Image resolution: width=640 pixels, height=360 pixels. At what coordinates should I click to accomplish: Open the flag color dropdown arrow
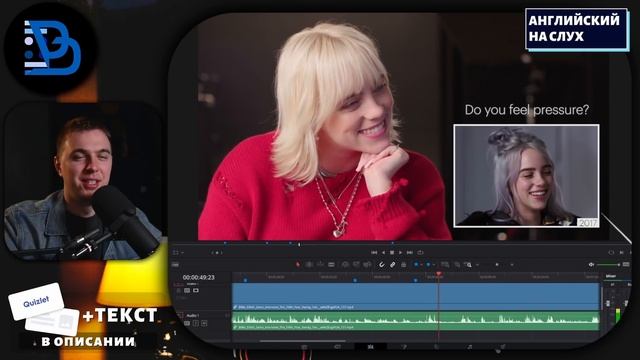[x=421, y=264]
